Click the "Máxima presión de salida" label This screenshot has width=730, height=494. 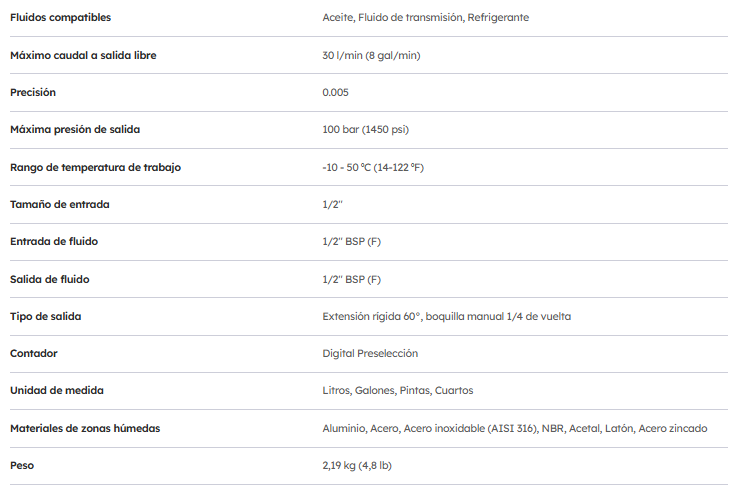coord(75,130)
